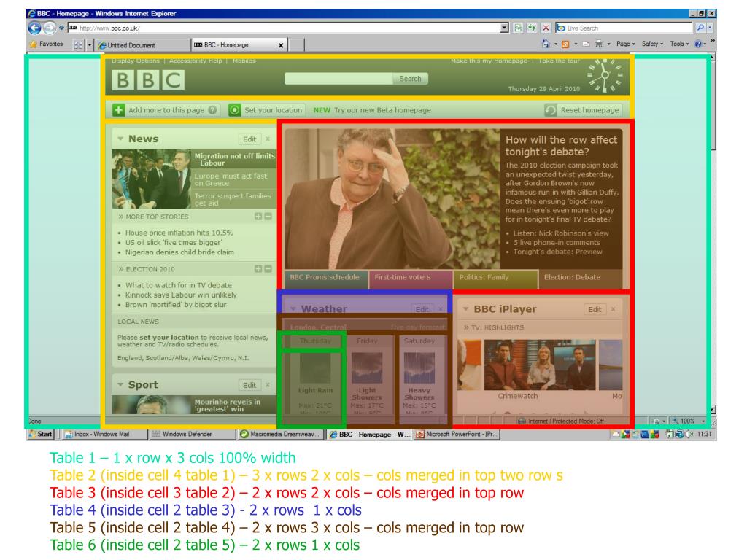Click plus icon next to Election 2010

[x=258, y=269]
